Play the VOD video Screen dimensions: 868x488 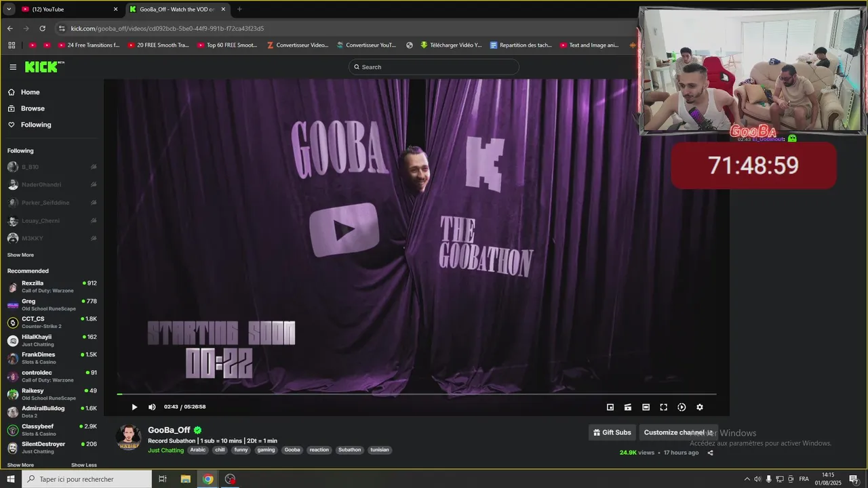point(134,407)
